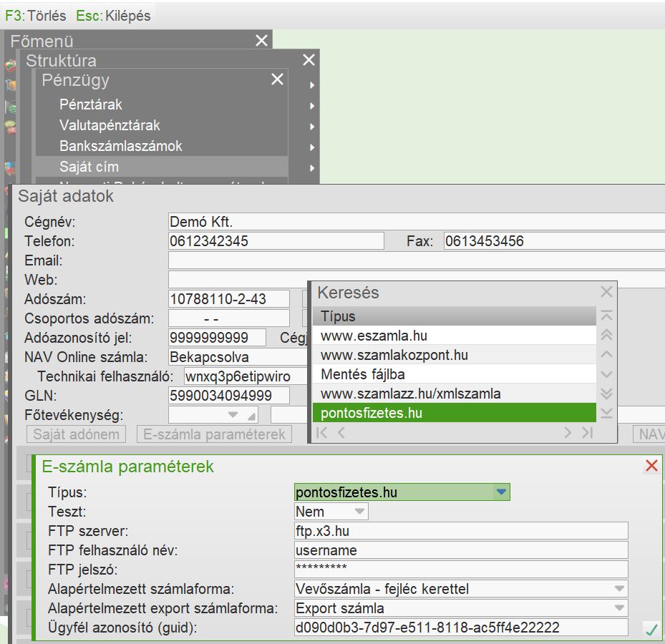Go to first column in Keresés list
This screenshot has height=644, width=665.
click(322, 432)
